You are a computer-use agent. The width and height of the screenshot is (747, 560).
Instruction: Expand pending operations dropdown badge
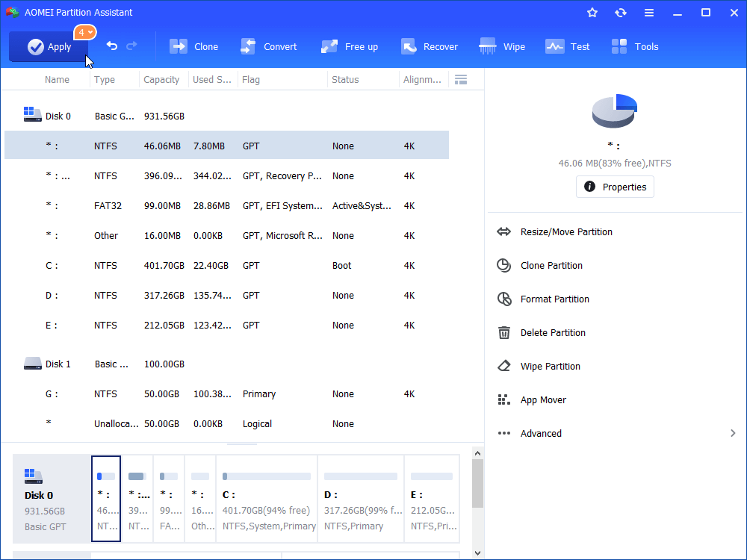(85, 32)
